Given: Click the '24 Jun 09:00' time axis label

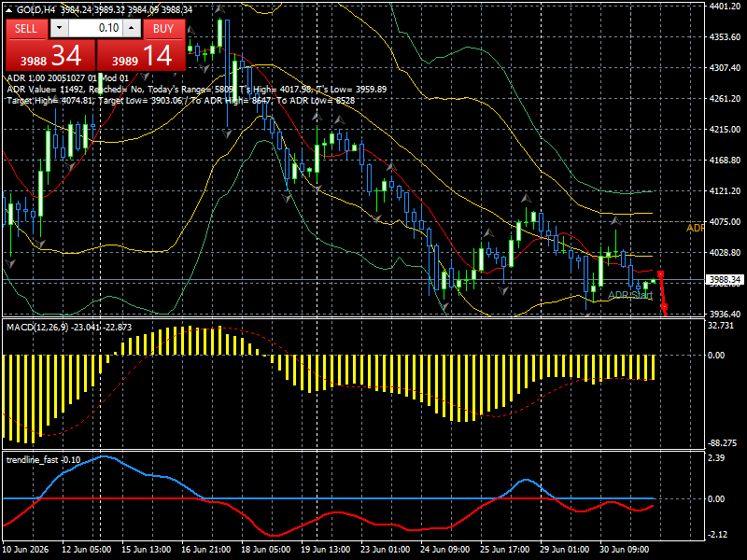Looking at the screenshot, I should 445,550.
